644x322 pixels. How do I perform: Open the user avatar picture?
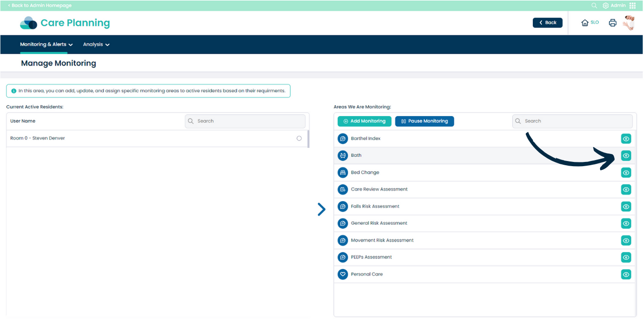tap(629, 22)
